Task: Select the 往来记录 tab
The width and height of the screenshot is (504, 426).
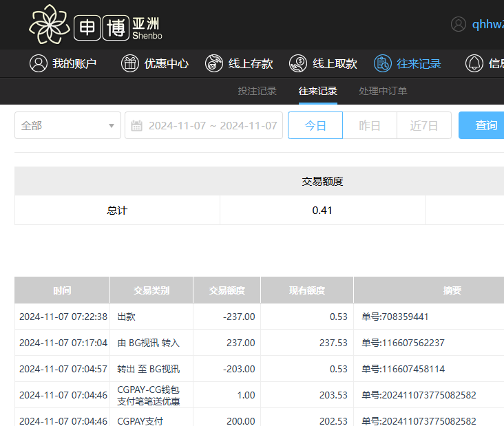Action: tap(317, 91)
